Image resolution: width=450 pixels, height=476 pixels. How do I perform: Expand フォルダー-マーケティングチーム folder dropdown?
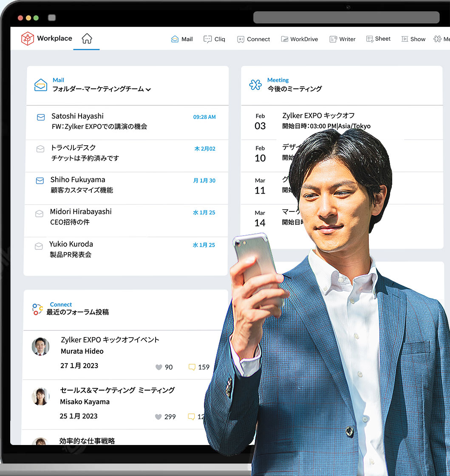click(102, 89)
